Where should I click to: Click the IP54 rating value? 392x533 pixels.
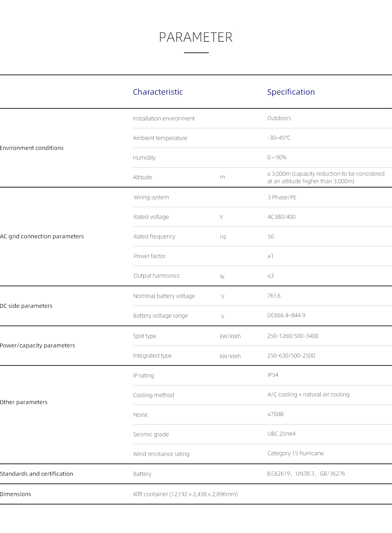coord(273,375)
